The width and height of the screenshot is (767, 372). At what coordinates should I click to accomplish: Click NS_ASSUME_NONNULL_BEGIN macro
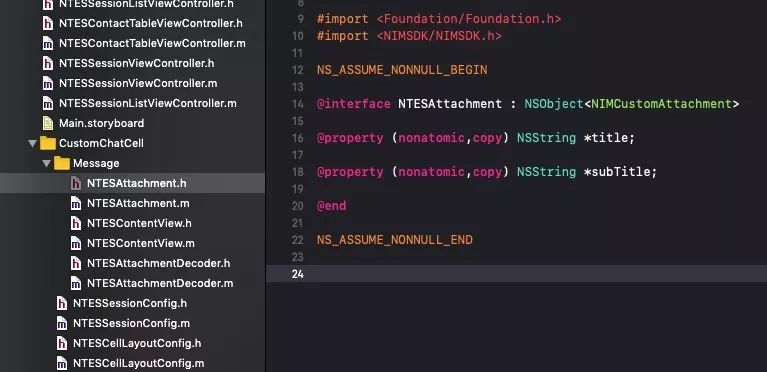402,70
